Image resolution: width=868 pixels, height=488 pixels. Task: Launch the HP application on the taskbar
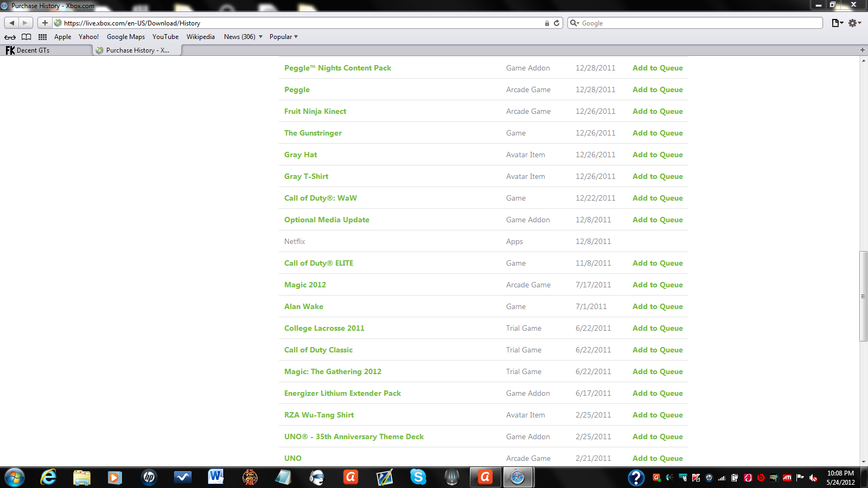[x=149, y=478]
